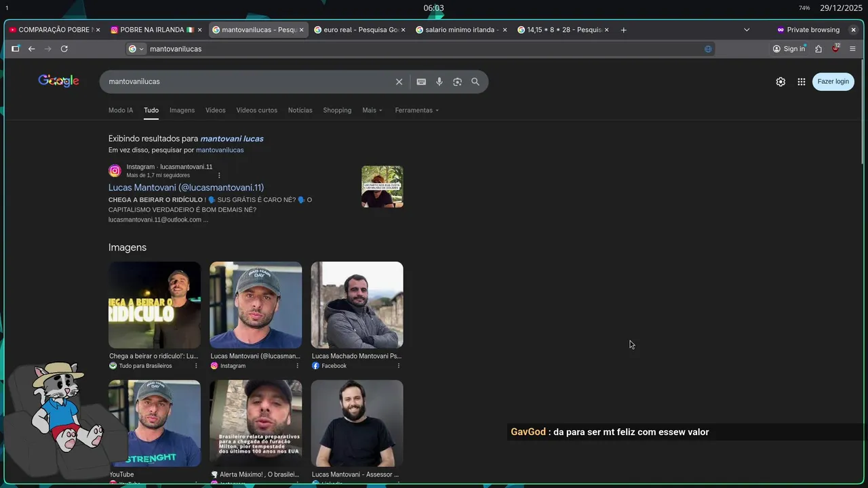The image size is (868, 488).
Task: Click the Instagram favicon of first result
Action: click(115, 171)
